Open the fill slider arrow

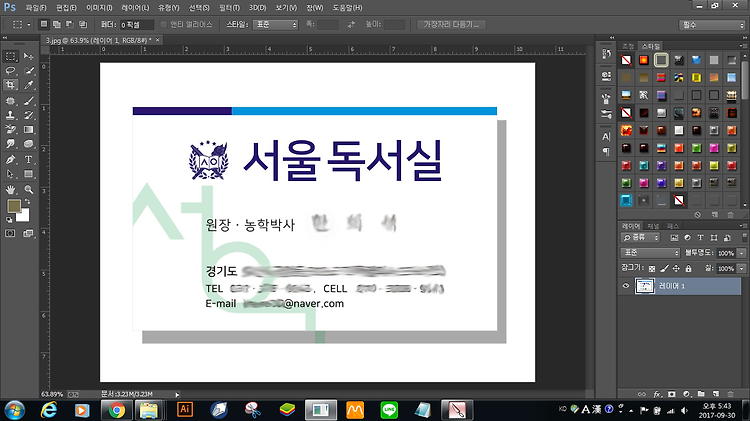tap(741, 269)
